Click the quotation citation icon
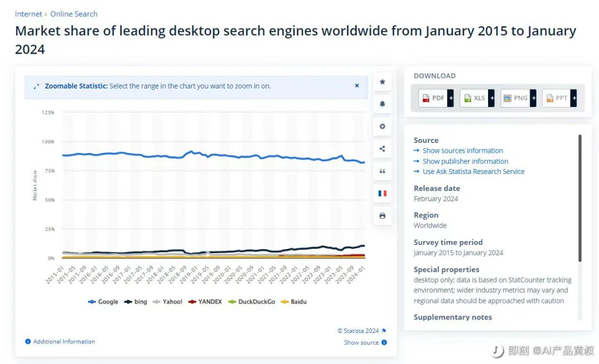The height and width of the screenshot is (364, 599). tap(382, 171)
